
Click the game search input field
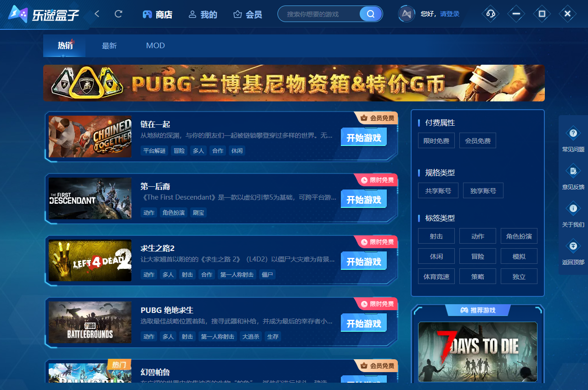click(322, 14)
